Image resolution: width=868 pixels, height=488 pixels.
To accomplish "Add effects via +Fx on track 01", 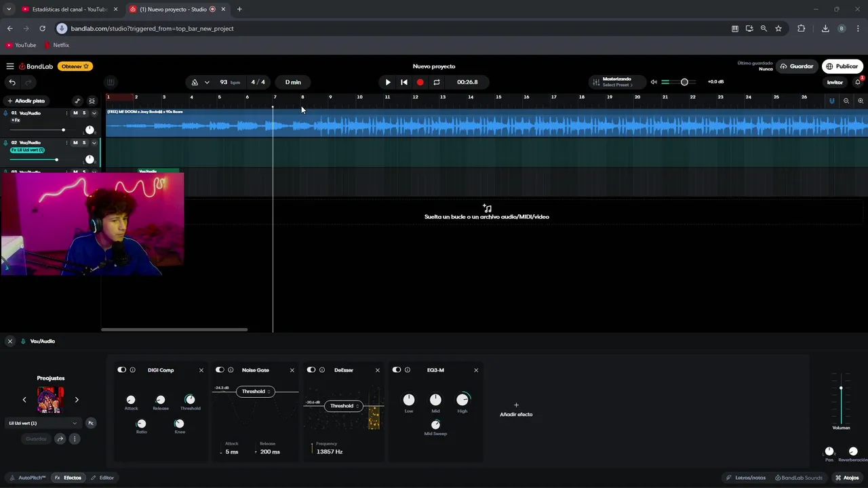I will pyautogui.click(x=16, y=120).
